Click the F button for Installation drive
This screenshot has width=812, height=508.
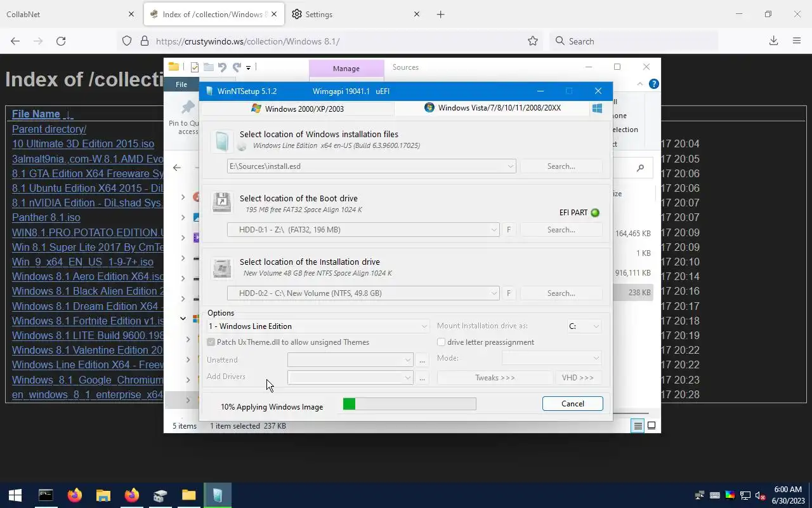pyautogui.click(x=509, y=293)
